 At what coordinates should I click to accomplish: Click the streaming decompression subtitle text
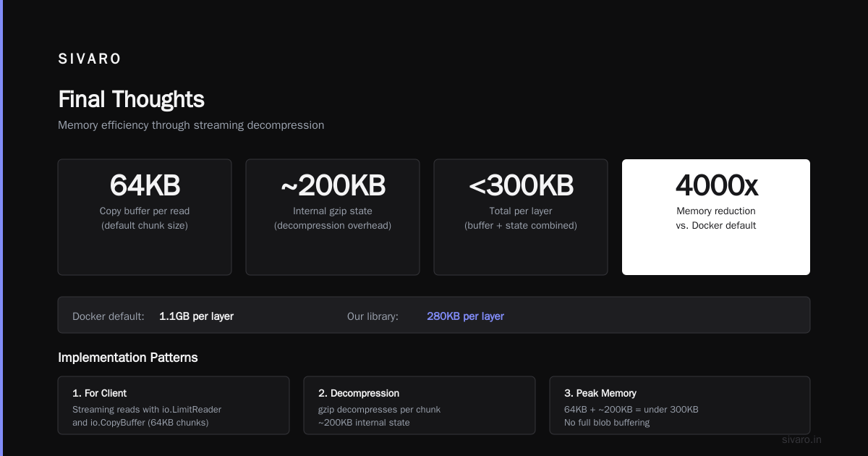coord(191,125)
